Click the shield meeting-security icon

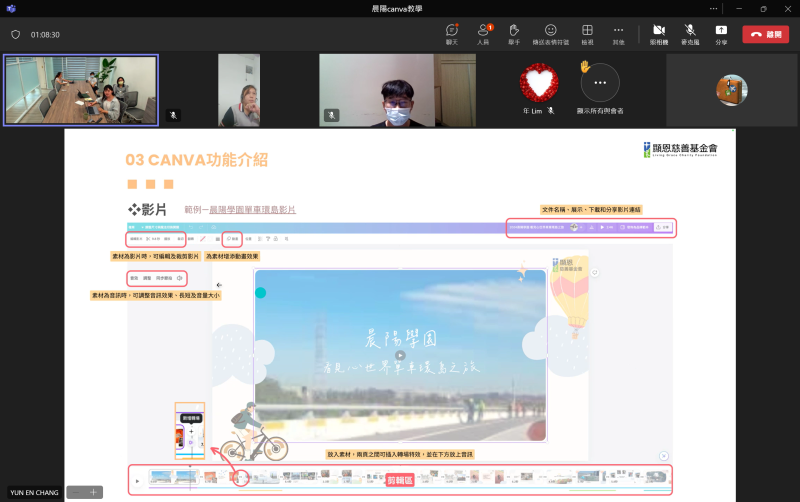click(x=15, y=35)
